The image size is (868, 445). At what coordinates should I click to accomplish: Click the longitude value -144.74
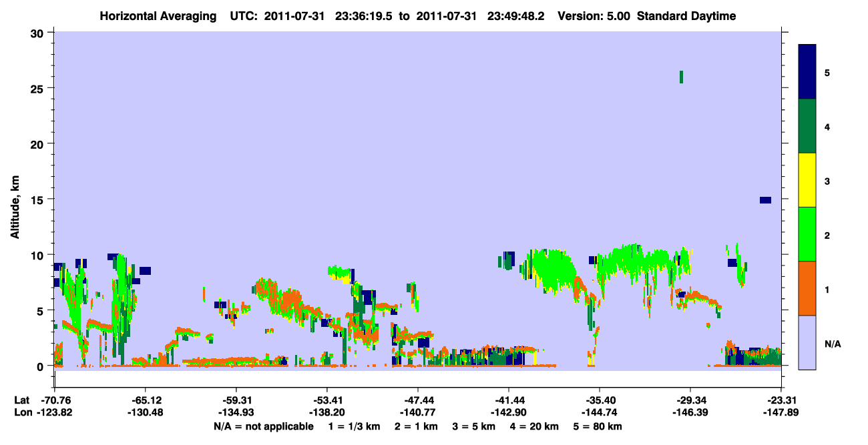[x=599, y=412]
